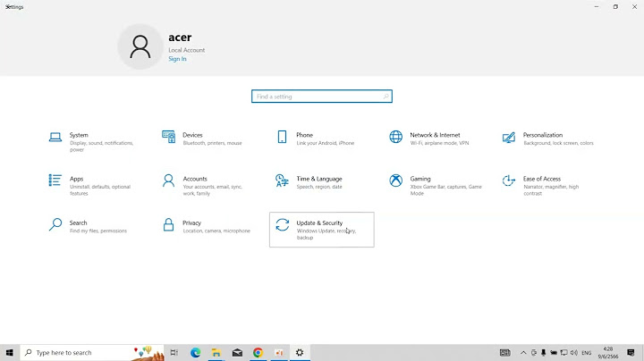Click the acer profile avatar picture
This screenshot has height=361, width=644.
140,46
